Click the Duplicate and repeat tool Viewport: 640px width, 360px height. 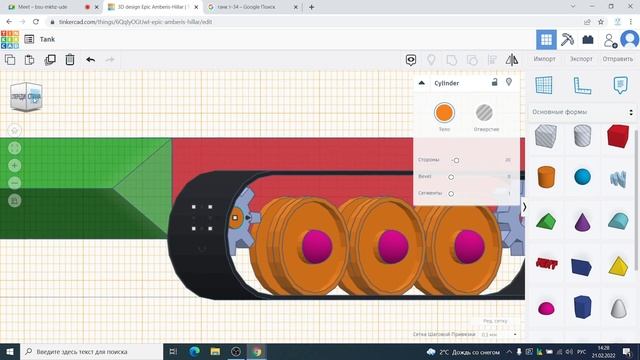(x=50, y=60)
